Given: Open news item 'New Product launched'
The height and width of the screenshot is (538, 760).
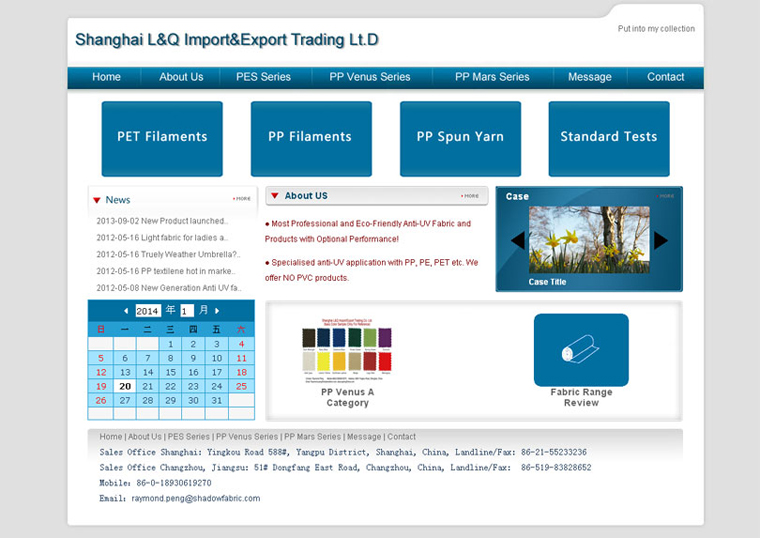Looking at the screenshot, I should coord(162,221).
